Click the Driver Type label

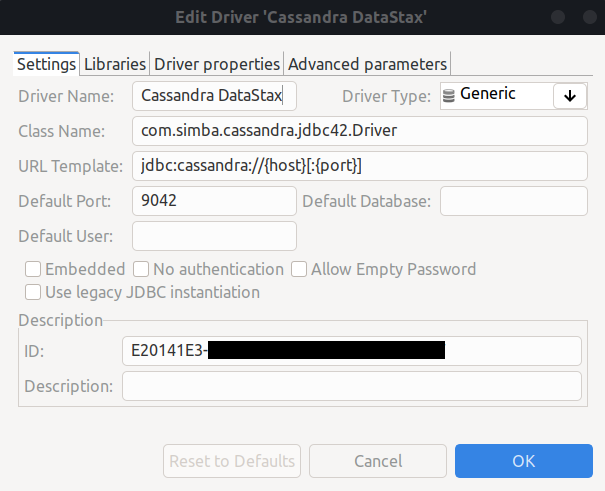click(x=386, y=96)
